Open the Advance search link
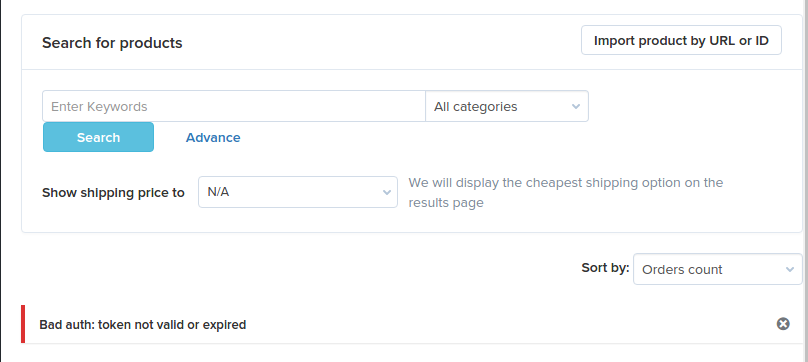Screen dimensions: 808x362 tap(213, 138)
